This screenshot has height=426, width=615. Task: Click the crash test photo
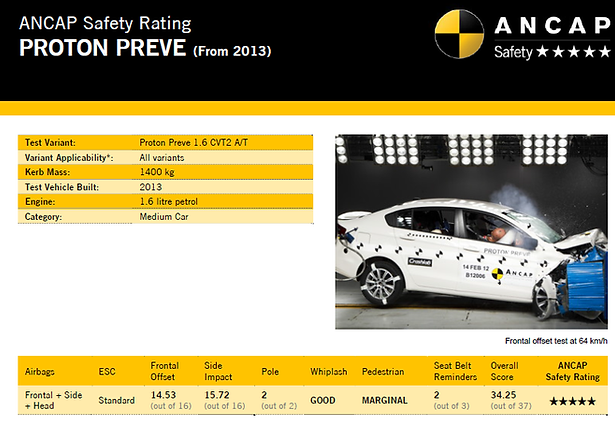click(471, 232)
